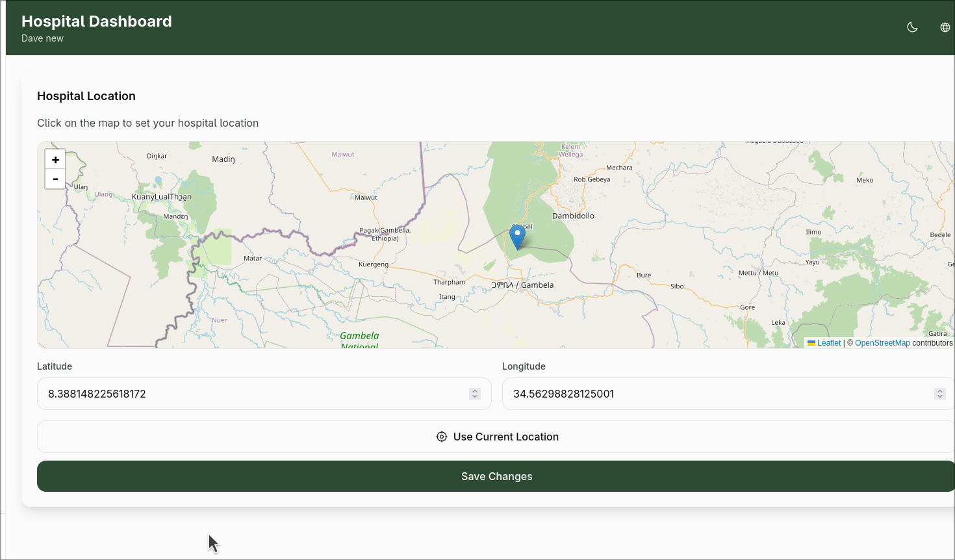Click the Save Changes button

click(x=496, y=476)
